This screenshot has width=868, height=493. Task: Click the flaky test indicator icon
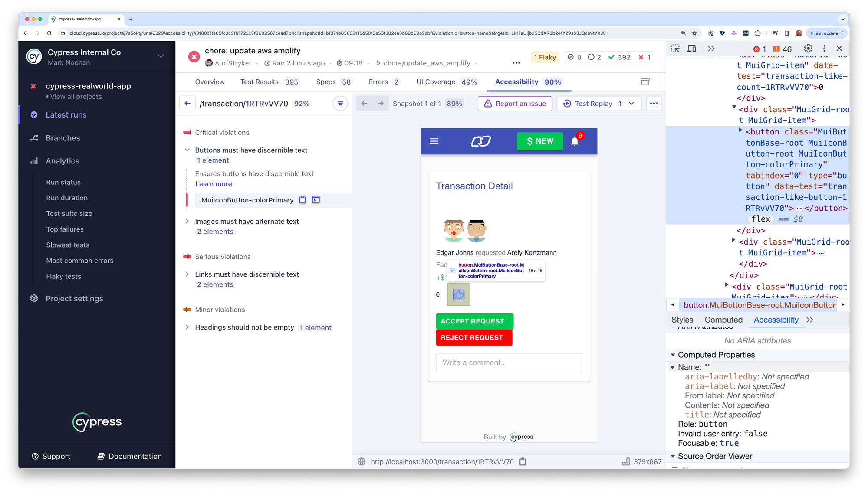tap(544, 56)
